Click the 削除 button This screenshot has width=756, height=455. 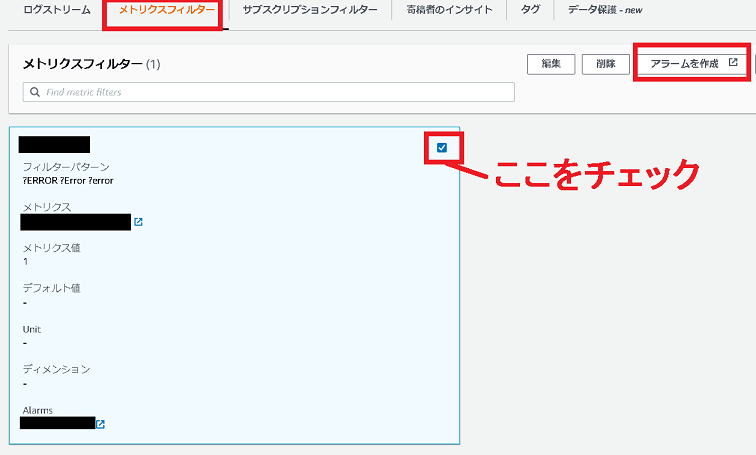(606, 64)
